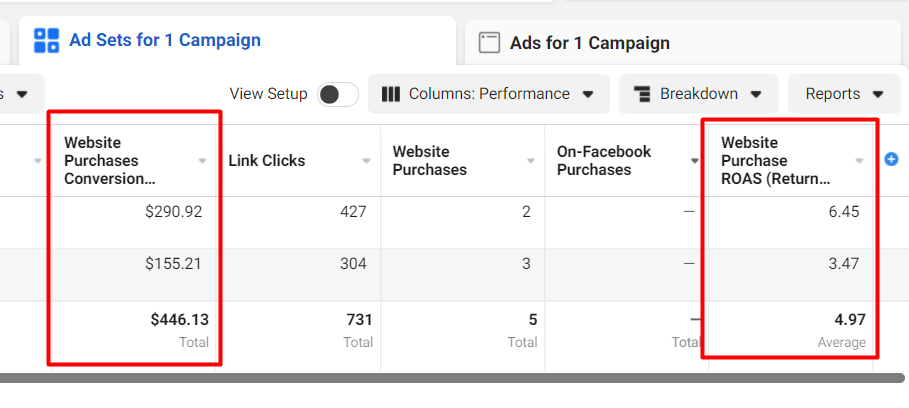Open On-Facebook Purchases column sort arrow
The width and height of the screenshot is (909, 408).
695,160
